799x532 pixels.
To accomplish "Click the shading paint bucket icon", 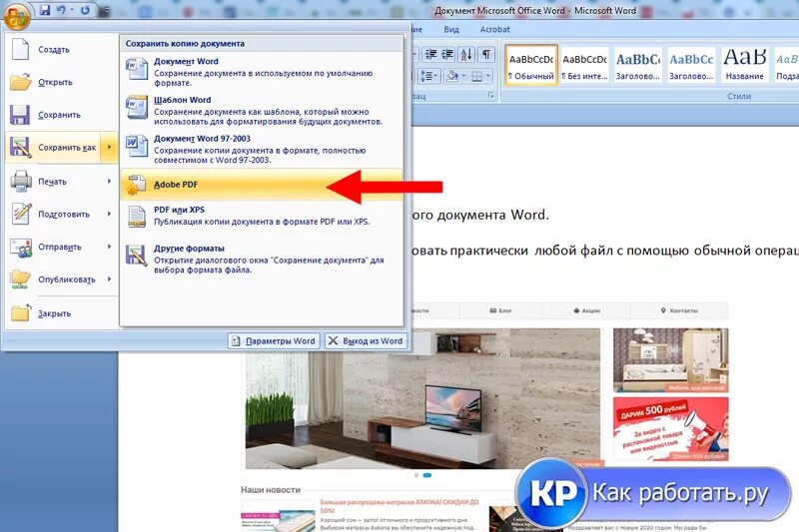I will point(451,77).
